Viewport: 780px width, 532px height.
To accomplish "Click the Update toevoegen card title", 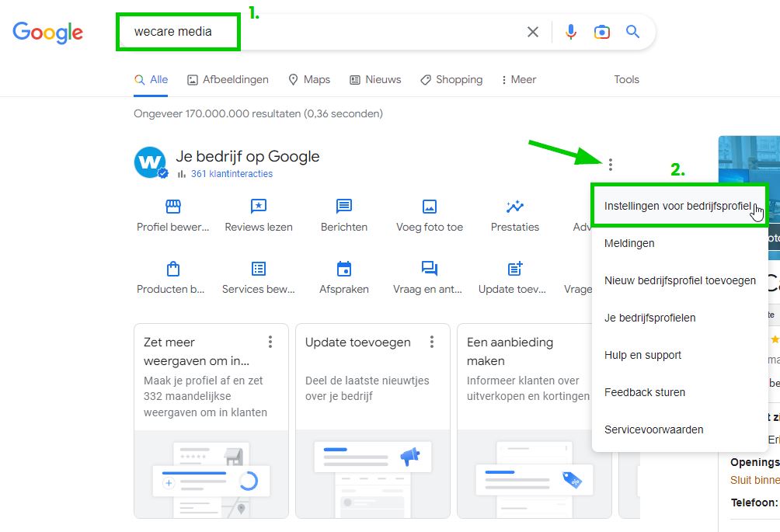I will (357, 342).
